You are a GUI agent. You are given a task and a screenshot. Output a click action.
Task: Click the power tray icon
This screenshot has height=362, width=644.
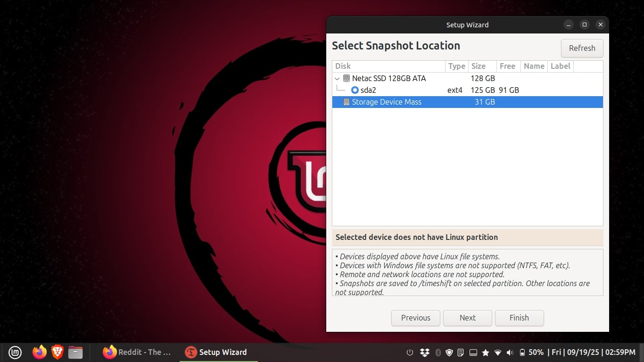point(410,353)
